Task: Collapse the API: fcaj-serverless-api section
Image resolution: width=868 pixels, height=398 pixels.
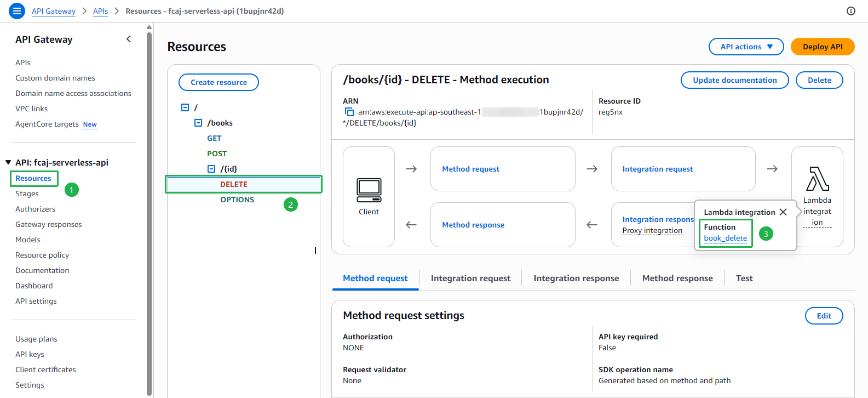Action: [8, 162]
